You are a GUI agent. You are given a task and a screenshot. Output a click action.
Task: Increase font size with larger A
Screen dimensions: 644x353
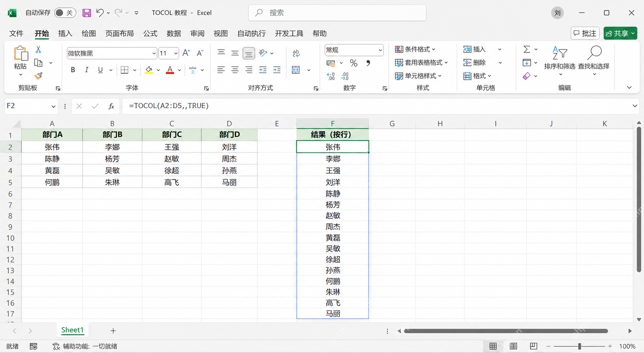tap(186, 53)
